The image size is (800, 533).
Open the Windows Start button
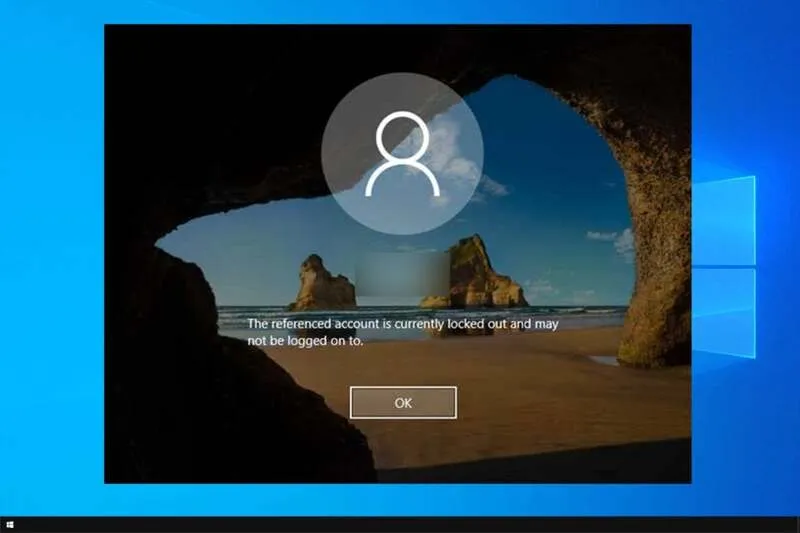pyautogui.click(x=10, y=524)
